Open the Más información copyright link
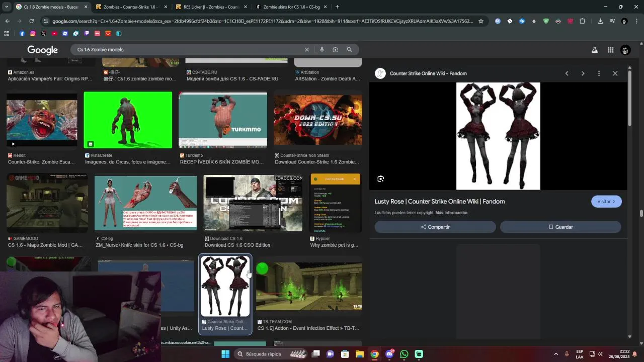Image resolution: width=644 pixels, height=362 pixels. pos(451,213)
